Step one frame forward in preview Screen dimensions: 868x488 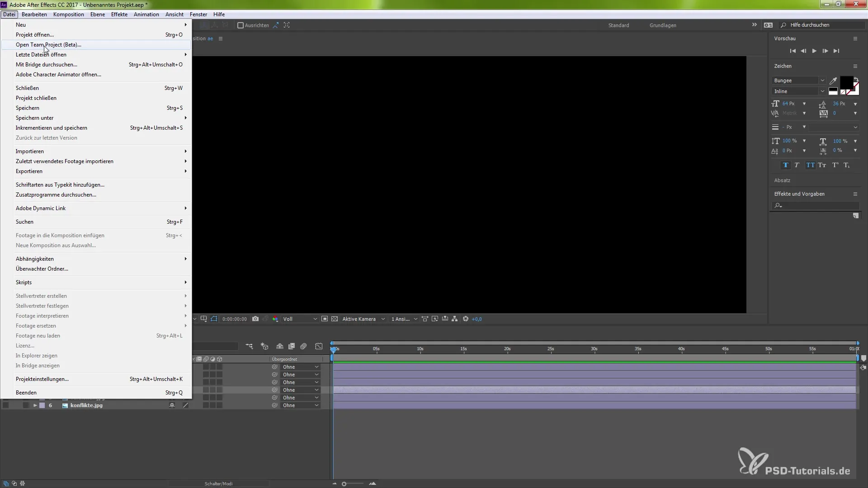coord(825,51)
